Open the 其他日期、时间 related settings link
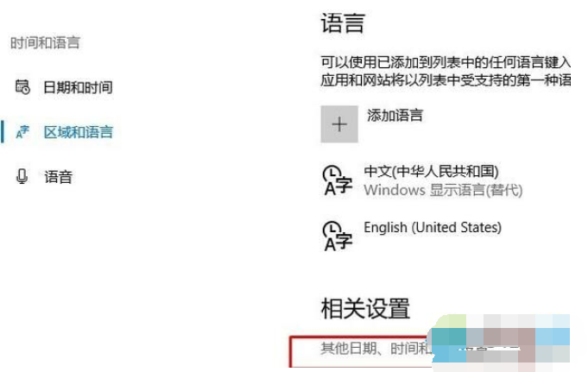Screen dimensions: 588x372 coord(363,350)
